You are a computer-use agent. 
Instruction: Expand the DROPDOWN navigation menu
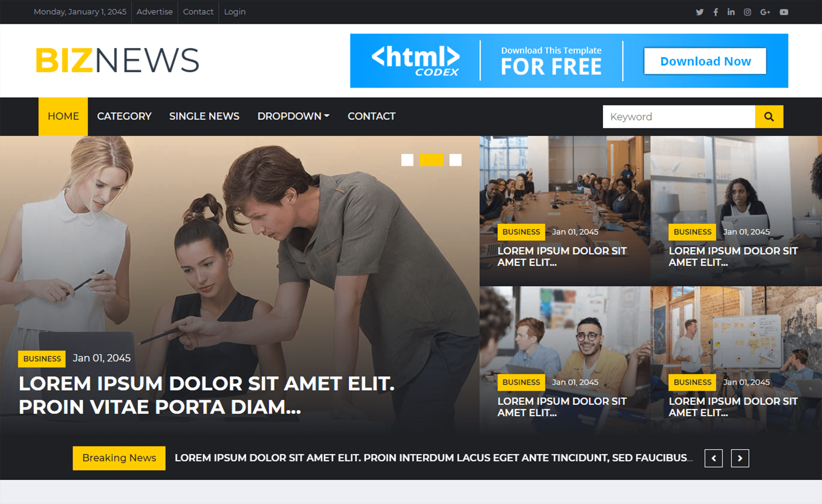click(293, 116)
